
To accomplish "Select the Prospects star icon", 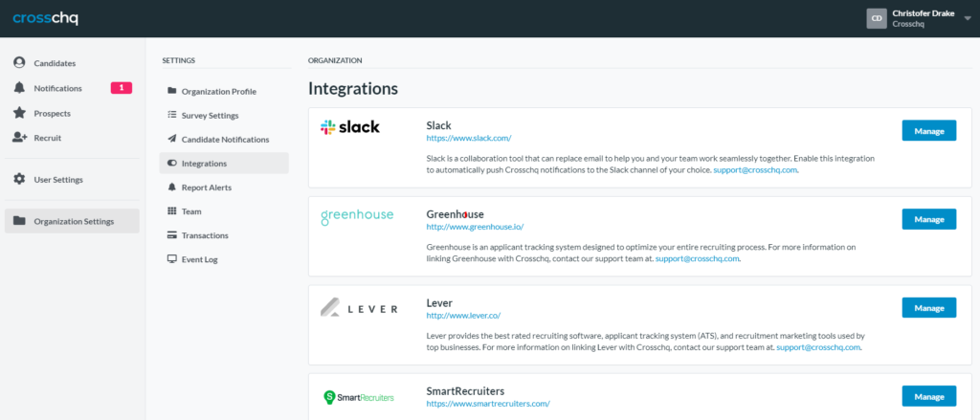I will click(19, 113).
